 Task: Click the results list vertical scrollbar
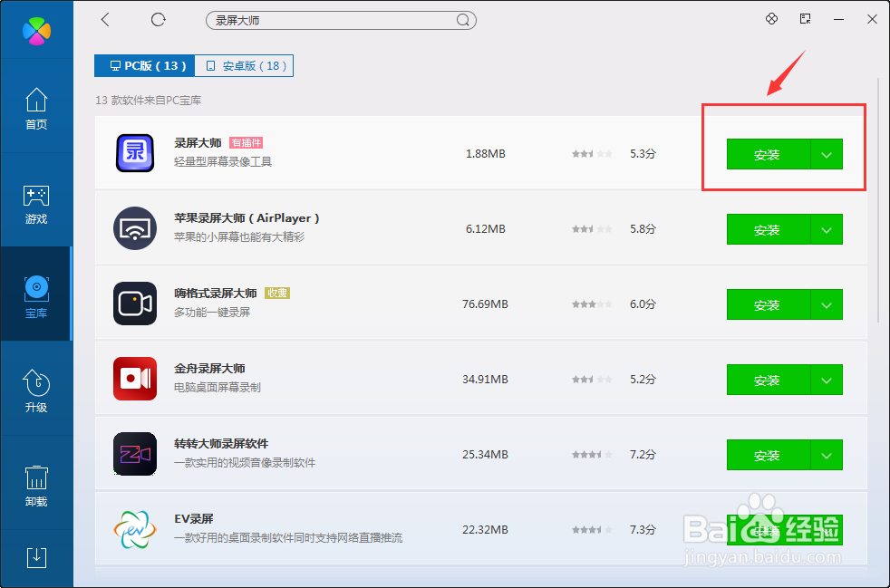tap(879, 198)
